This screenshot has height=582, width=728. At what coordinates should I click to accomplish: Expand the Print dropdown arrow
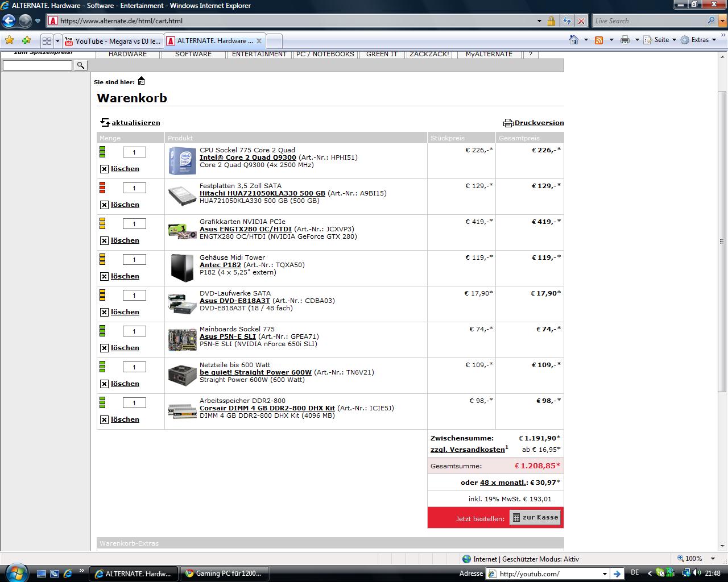coord(637,40)
